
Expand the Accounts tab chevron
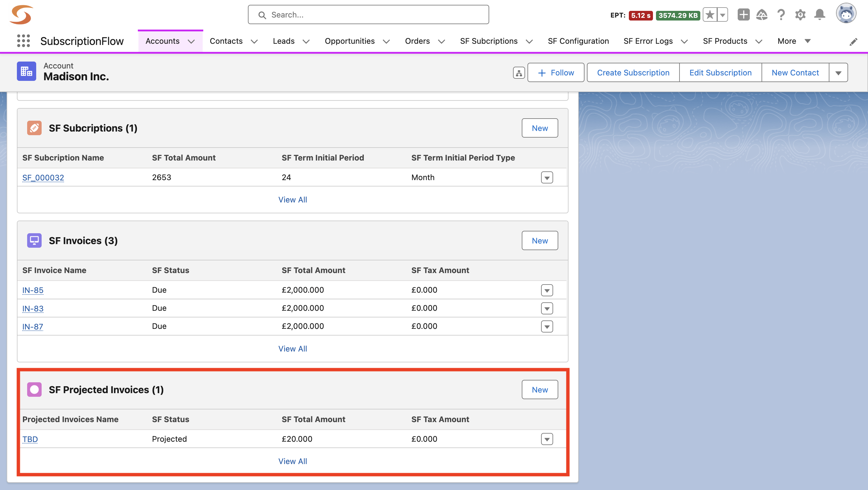pos(192,41)
